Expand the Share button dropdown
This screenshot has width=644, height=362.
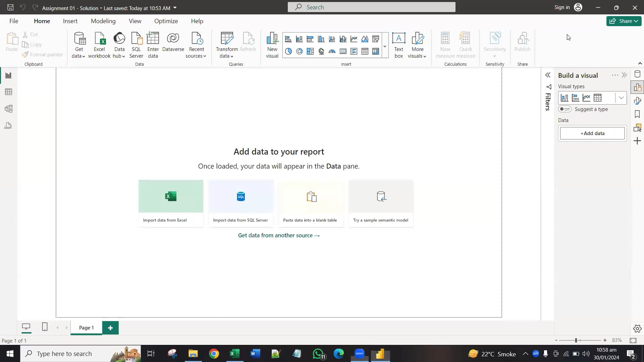click(636, 21)
